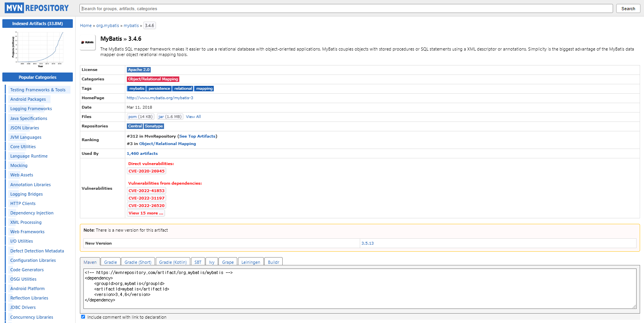This screenshot has width=644, height=323.
Task: Open the 1,460 artifacts link
Action: [142, 154]
